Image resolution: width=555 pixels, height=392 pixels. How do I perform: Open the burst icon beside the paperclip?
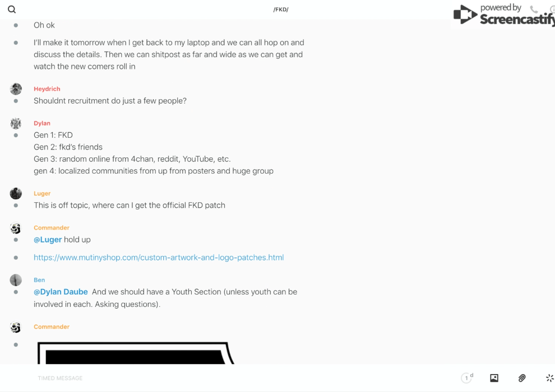[549, 378]
